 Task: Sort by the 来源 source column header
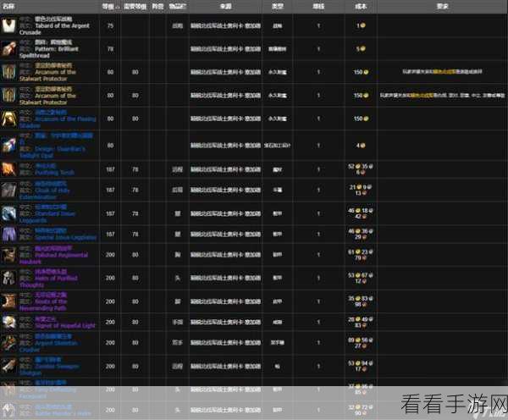coord(225,6)
